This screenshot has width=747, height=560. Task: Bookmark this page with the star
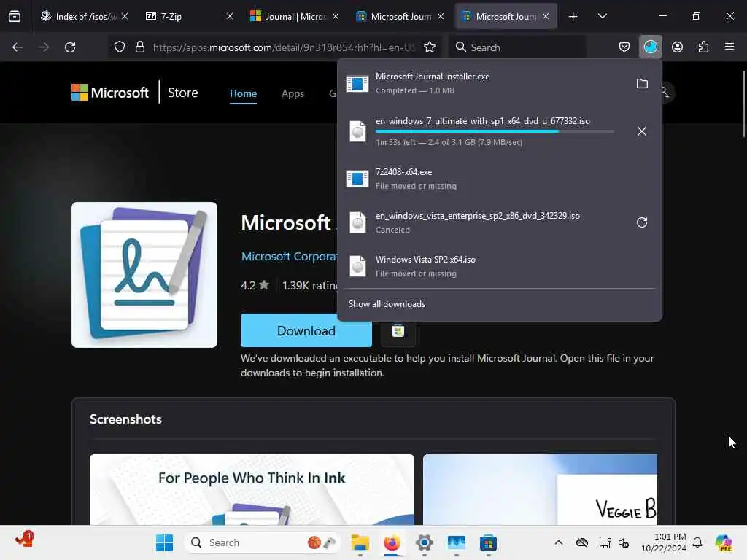pyautogui.click(x=430, y=47)
